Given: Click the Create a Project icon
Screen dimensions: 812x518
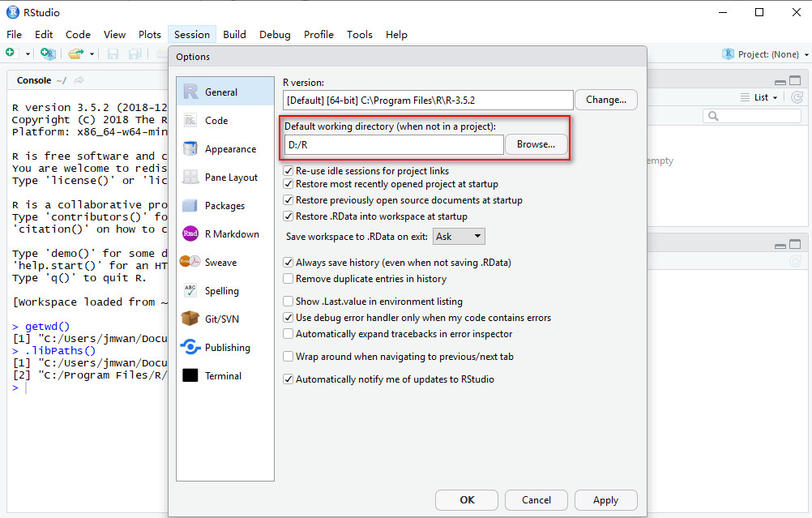Looking at the screenshot, I should (48, 54).
